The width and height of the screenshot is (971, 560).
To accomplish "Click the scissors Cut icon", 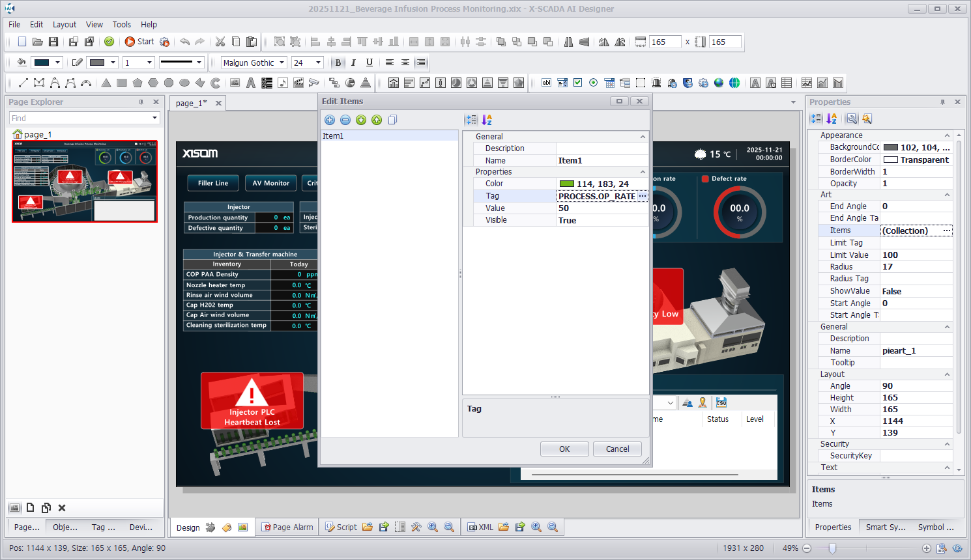I will point(220,42).
